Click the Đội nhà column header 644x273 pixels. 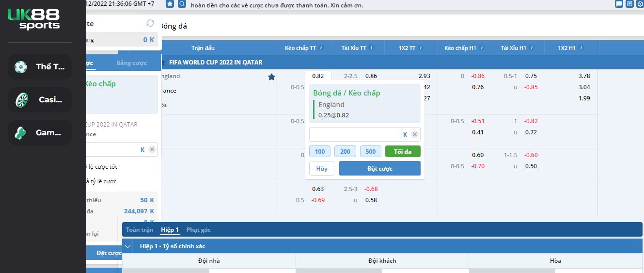209,260
